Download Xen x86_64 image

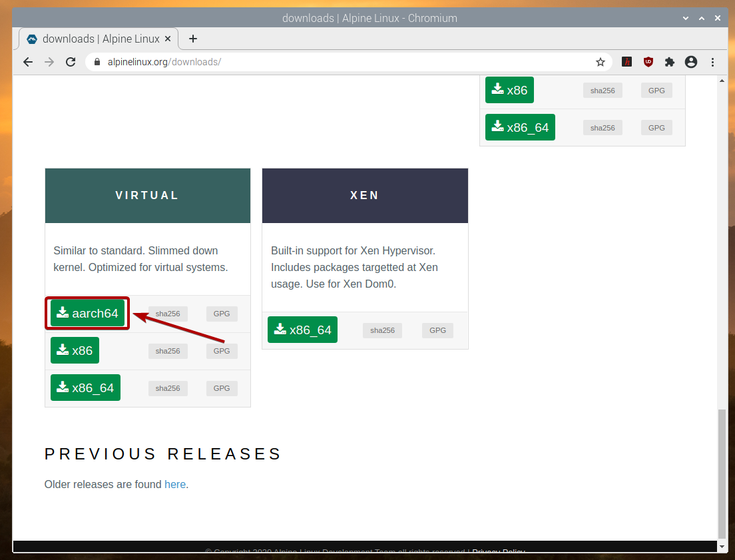click(302, 330)
